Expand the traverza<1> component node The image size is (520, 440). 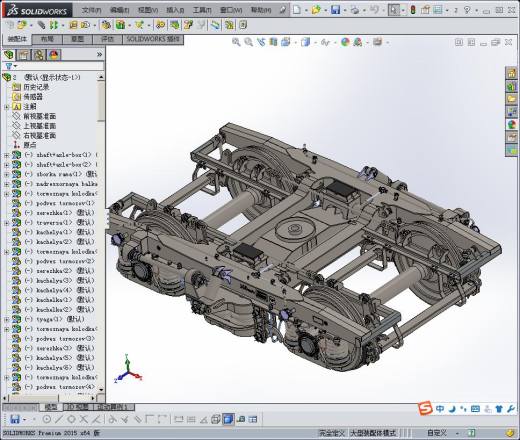click(x=7, y=223)
